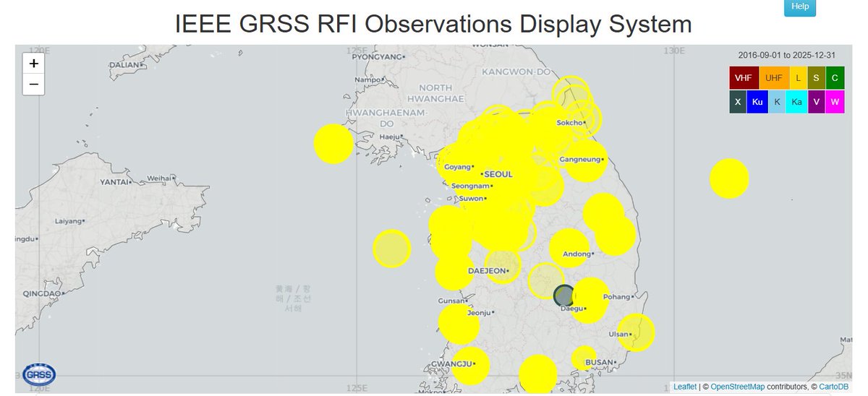Toggle the V band filter
Viewport: 868px width, 396px height.
coord(816,103)
